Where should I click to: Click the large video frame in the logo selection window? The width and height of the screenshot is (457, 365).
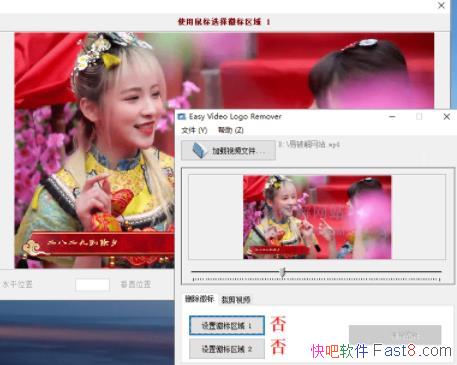pos(224,150)
